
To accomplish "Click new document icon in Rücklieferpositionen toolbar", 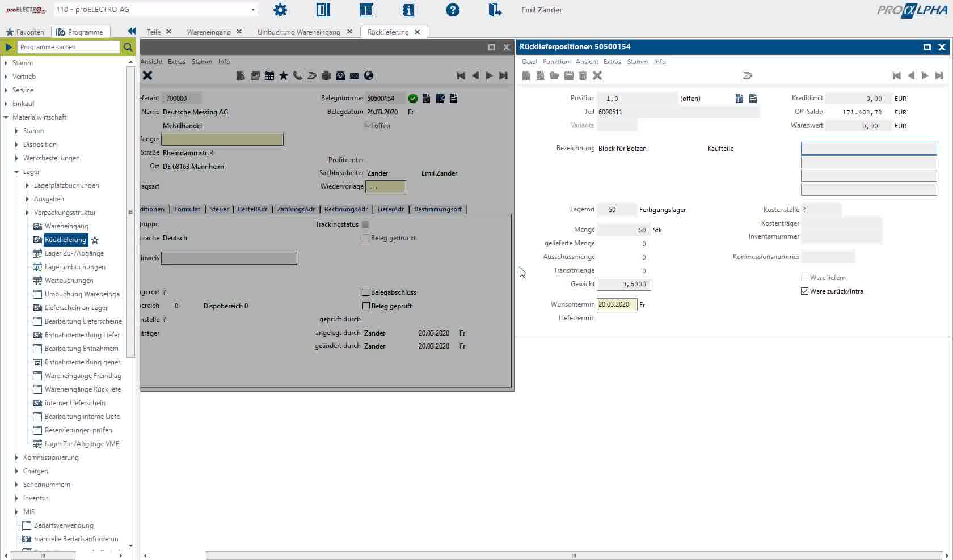I will point(526,75).
